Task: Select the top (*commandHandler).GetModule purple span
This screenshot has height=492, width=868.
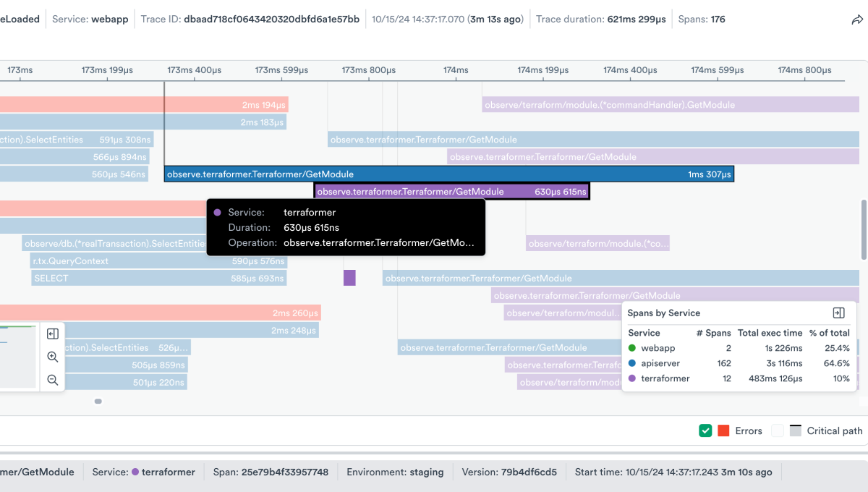Action: 671,105
